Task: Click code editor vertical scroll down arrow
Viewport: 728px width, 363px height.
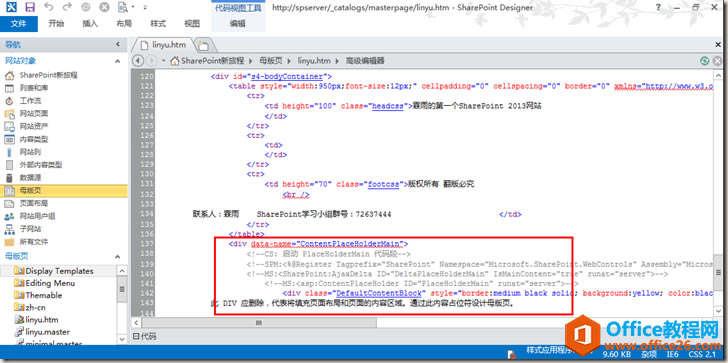Action: click(x=718, y=311)
